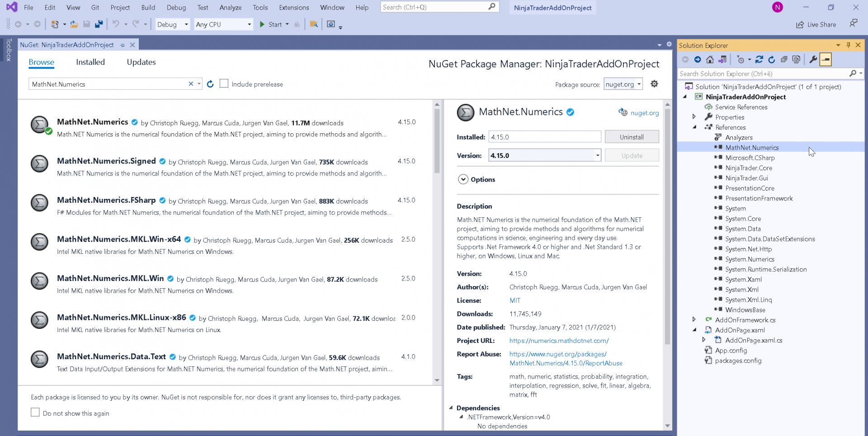
Task: Click the Pending Changes Filter clock icon
Action: click(741, 60)
